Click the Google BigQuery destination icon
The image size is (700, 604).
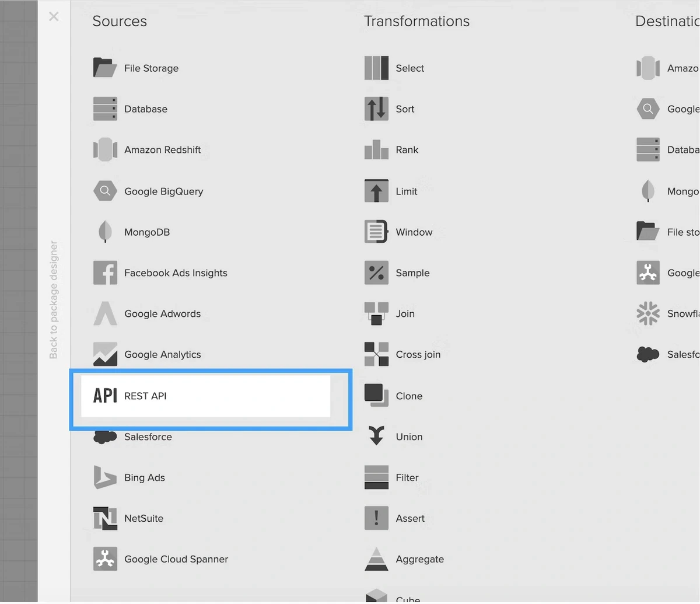648,109
